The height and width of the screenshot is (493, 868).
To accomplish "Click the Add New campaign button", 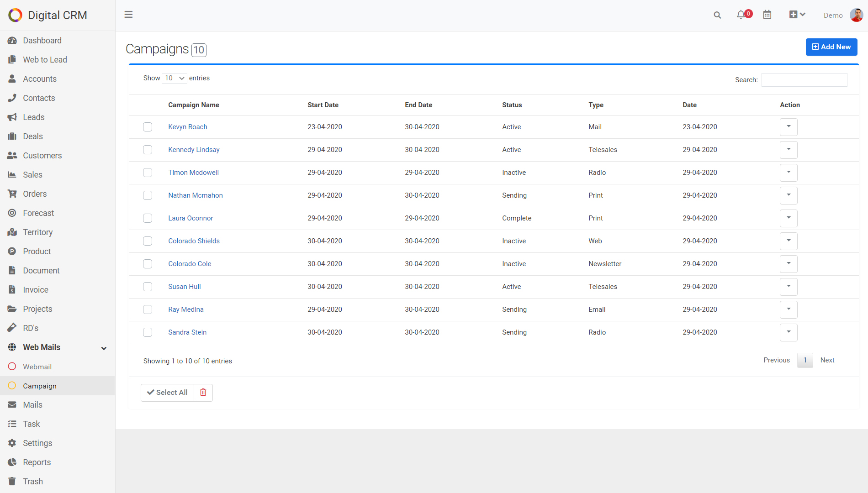I will (831, 47).
